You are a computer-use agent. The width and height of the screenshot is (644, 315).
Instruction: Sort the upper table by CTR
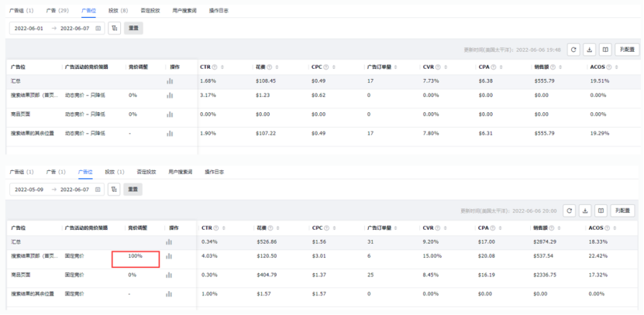[x=222, y=67]
